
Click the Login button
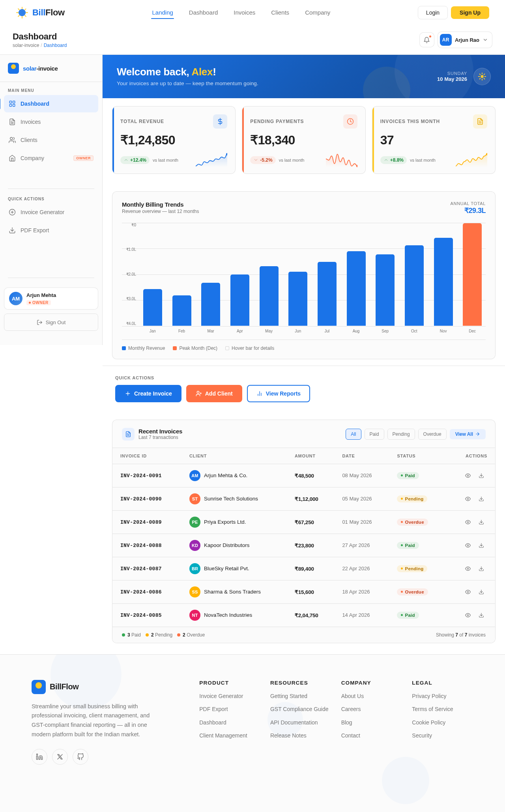click(x=433, y=13)
